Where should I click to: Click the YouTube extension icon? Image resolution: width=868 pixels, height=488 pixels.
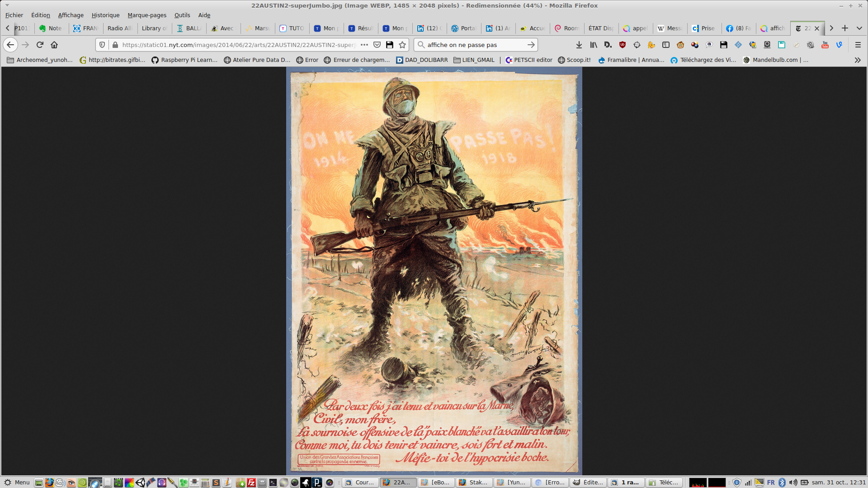pos(825,45)
